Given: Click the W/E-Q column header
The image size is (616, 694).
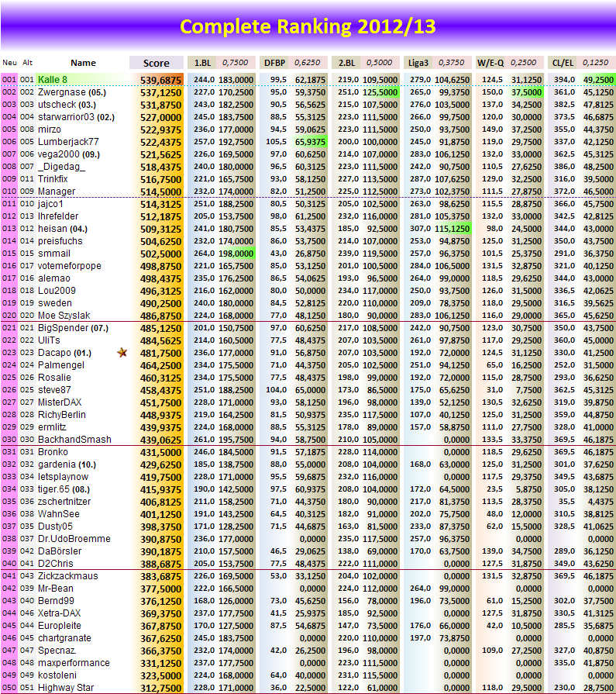Looking at the screenshot, I should click(490, 63).
